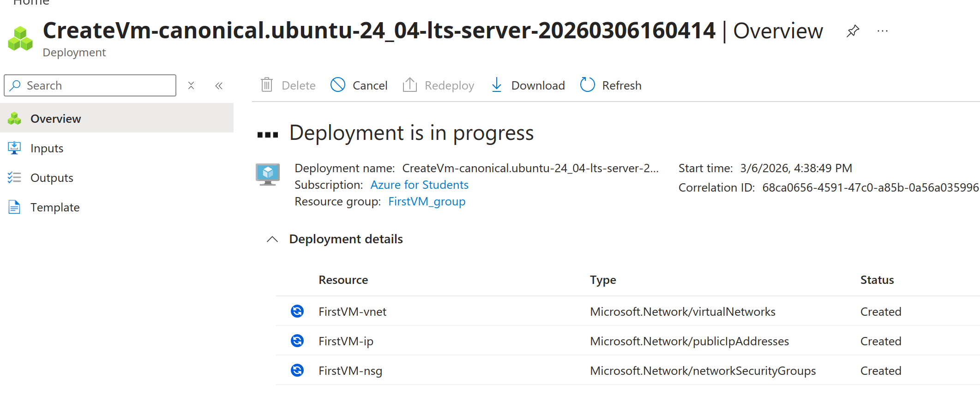
Task: Open the Azure for Students subscription link
Action: (x=419, y=185)
